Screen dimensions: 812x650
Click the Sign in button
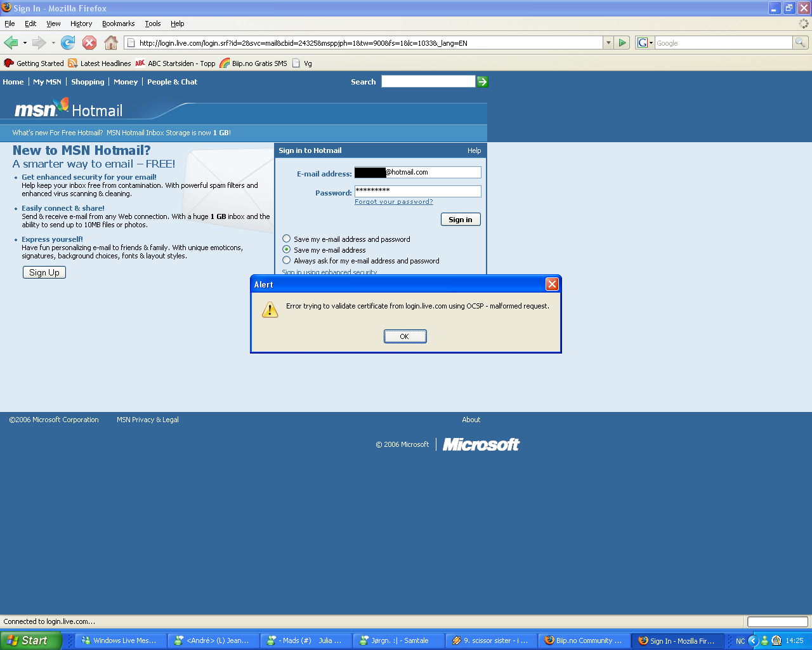click(461, 220)
